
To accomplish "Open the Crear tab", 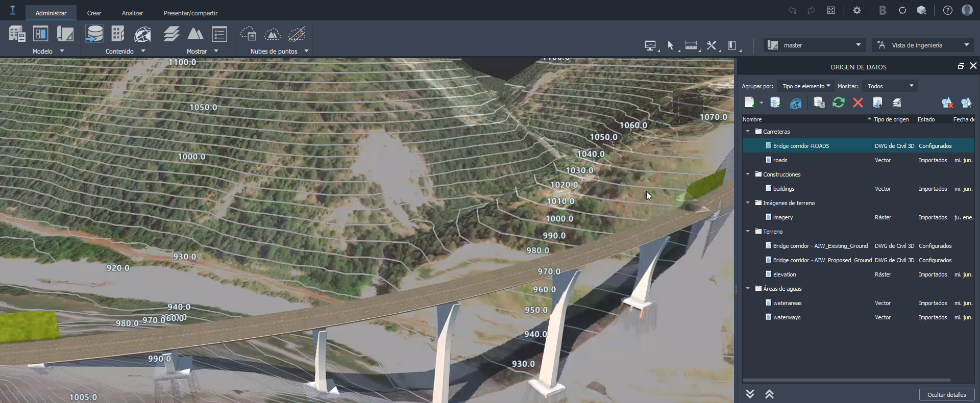I will click(x=94, y=13).
